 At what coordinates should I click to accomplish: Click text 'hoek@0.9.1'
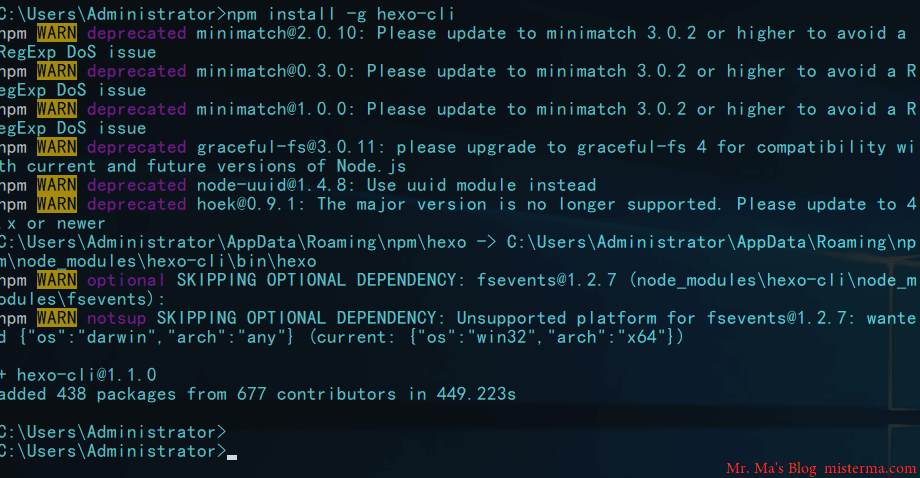[x=250, y=204]
